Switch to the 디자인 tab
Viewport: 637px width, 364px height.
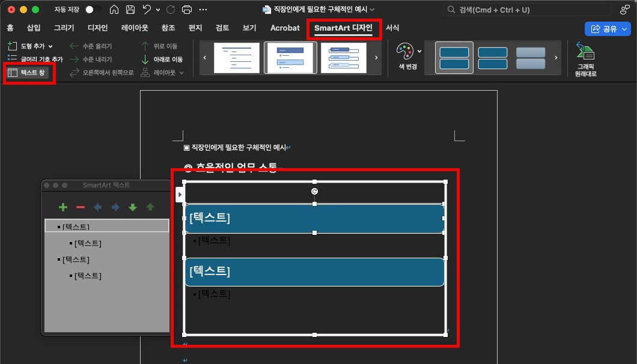click(98, 28)
